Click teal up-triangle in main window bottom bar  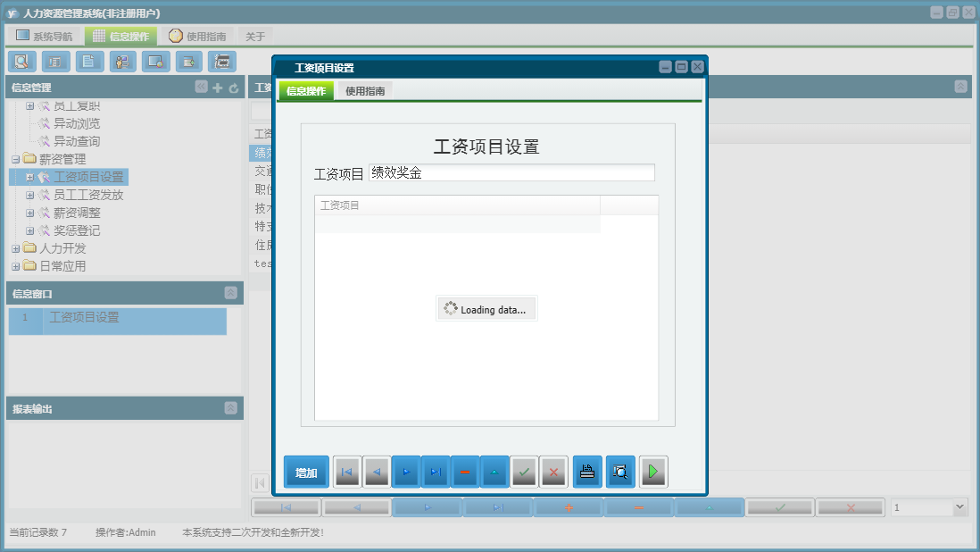pos(710,507)
